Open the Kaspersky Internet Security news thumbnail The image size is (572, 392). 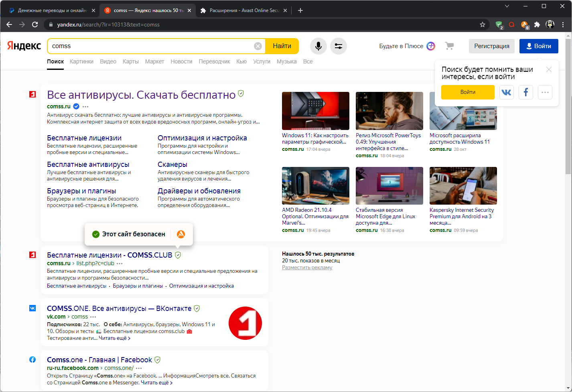tap(463, 186)
